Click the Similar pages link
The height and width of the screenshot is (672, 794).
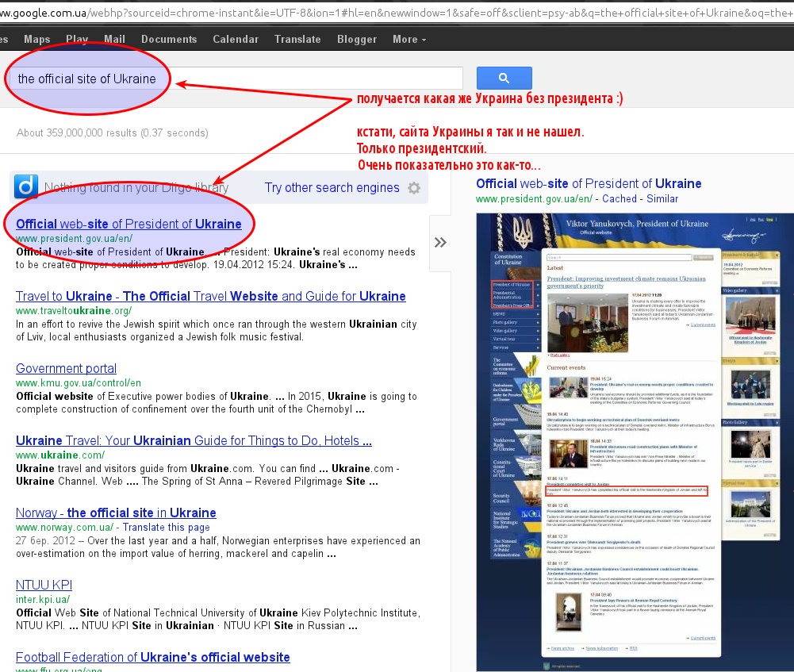[x=662, y=199]
